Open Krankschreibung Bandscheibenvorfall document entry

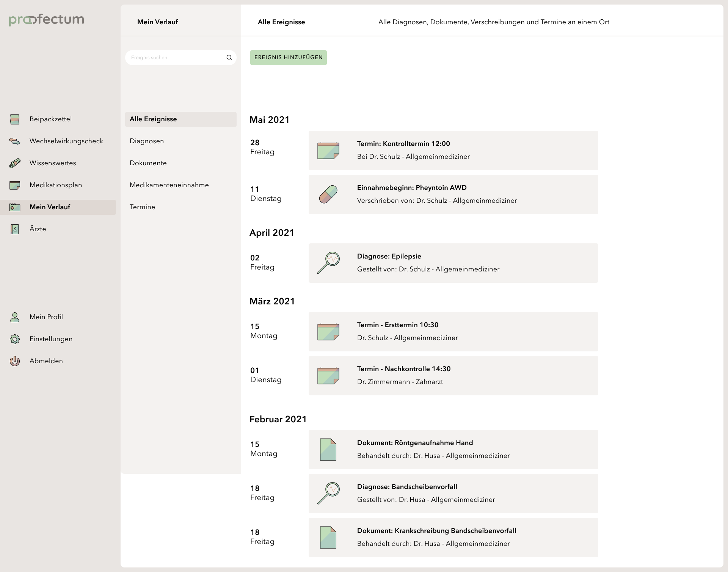coord(453,538)
